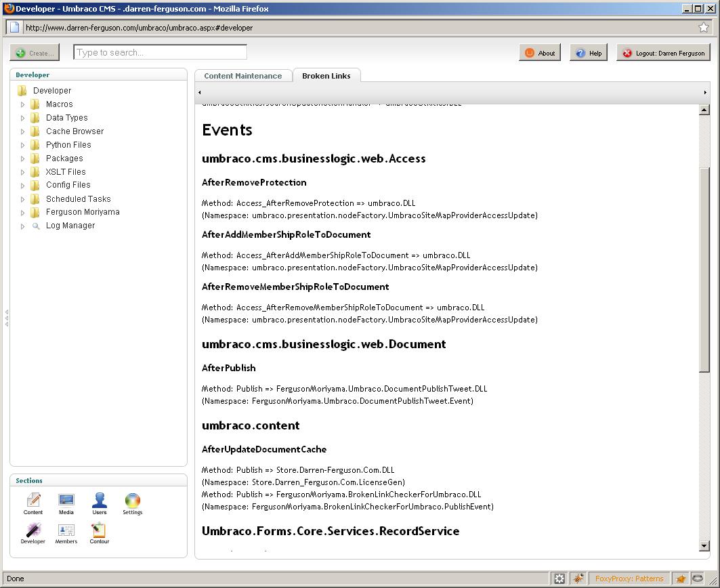Viewport: 720px width, 588px height.
Task: Select the Broken Links tab
Action: pos(326,76)
